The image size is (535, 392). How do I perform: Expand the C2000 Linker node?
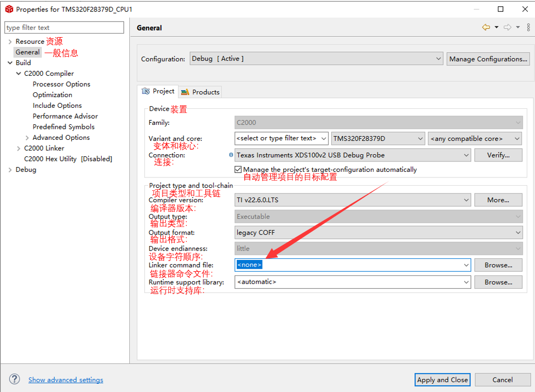pyautogui.click(x=19, y=148)
